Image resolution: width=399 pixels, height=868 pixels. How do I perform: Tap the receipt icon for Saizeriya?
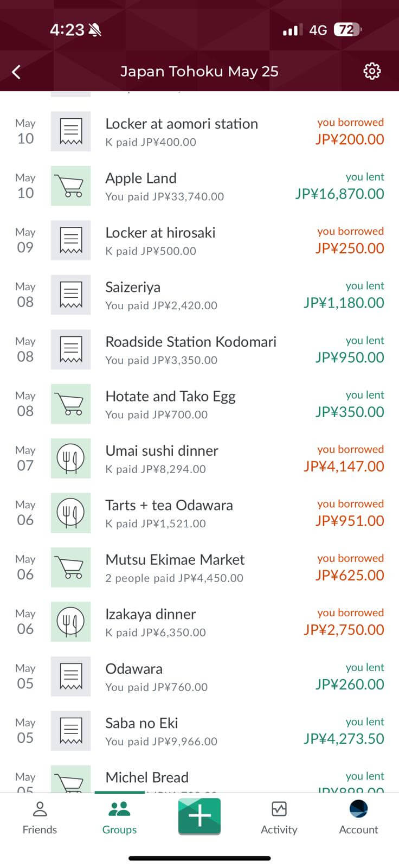click(70, 295)
